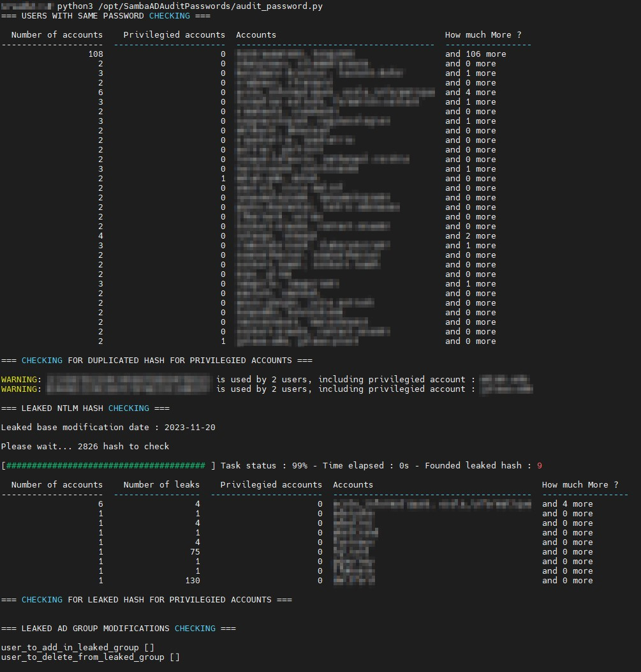Select the 'LEAKED NTLM HASH CHECKING' heading
This screenshot has height=672, width=641.
point(85,408)
